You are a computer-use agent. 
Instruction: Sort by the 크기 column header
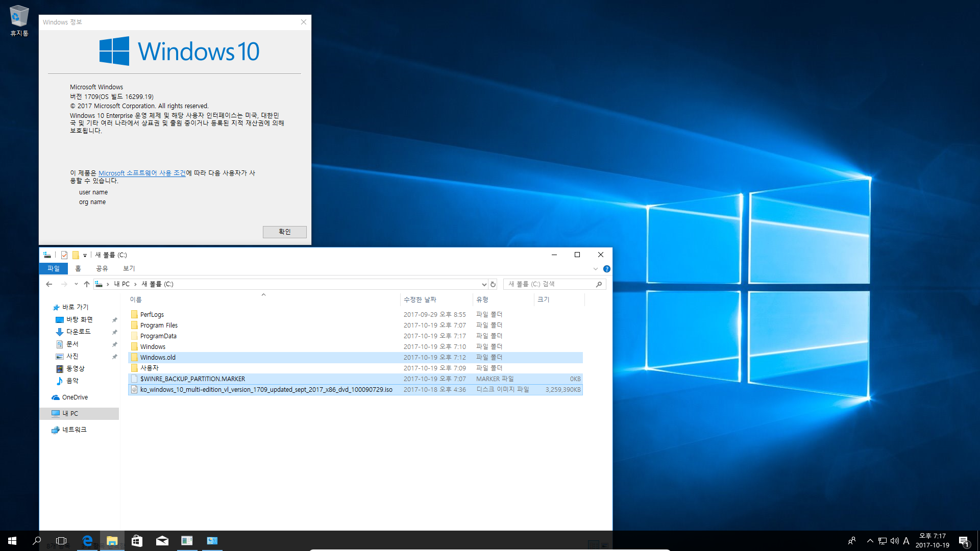[559, 299]
